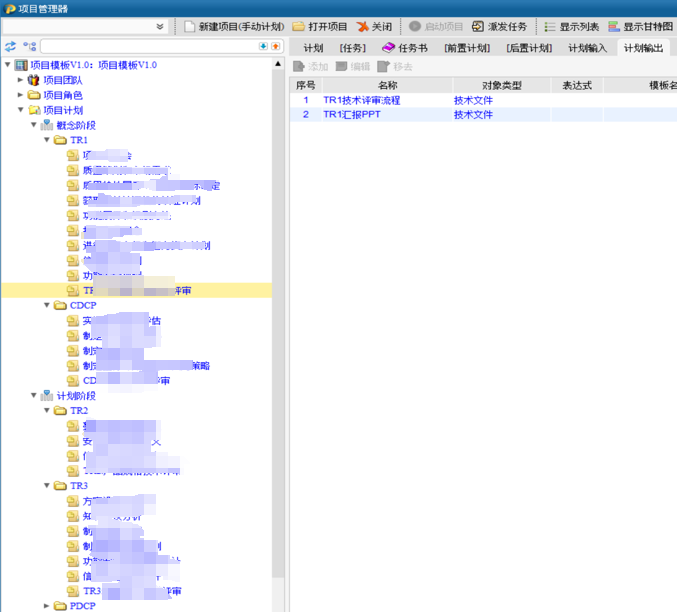This screenshot has height=612, width=677.
Task: Open the top-left combo box dropdown
Action: pos(160,26)
